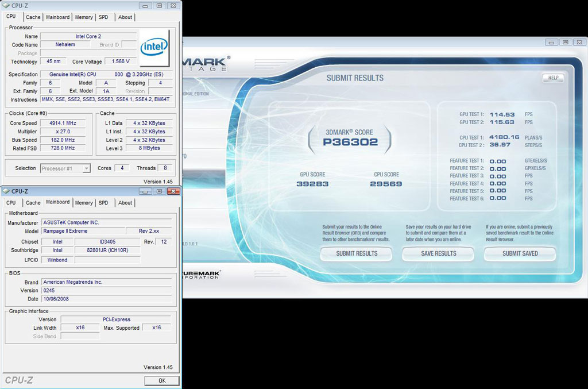The width and height of the screenshot is (588, 389).
Task: Click the Cores value 4
Action: [122, 168]
